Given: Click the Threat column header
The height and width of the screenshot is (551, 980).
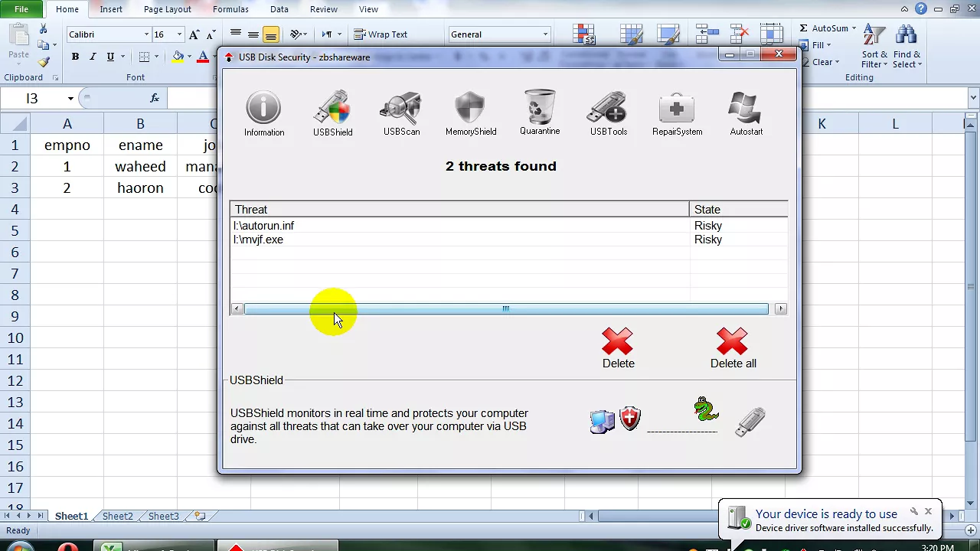Looking at the screenshot, I should (x=459, y=209).
